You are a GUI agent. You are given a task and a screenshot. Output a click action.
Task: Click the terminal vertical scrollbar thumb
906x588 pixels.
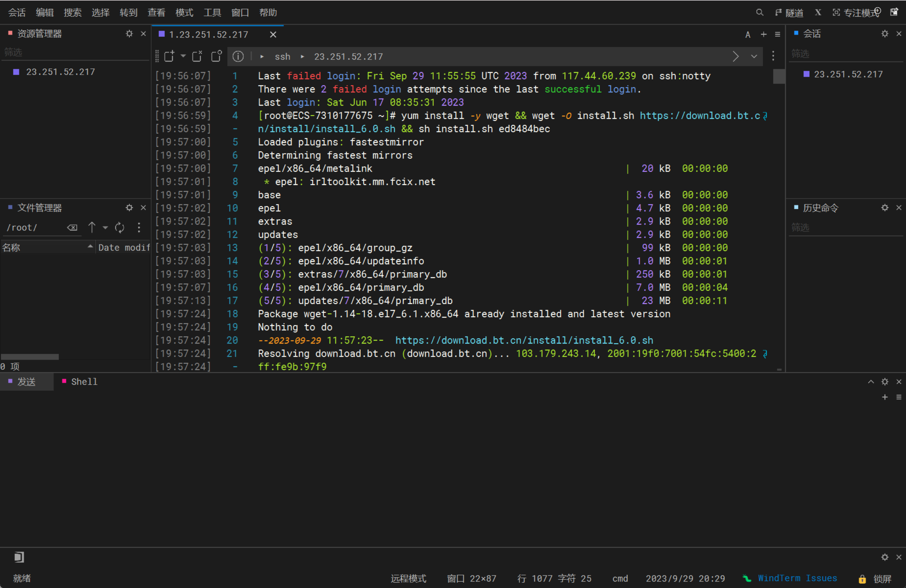point(779,76)
